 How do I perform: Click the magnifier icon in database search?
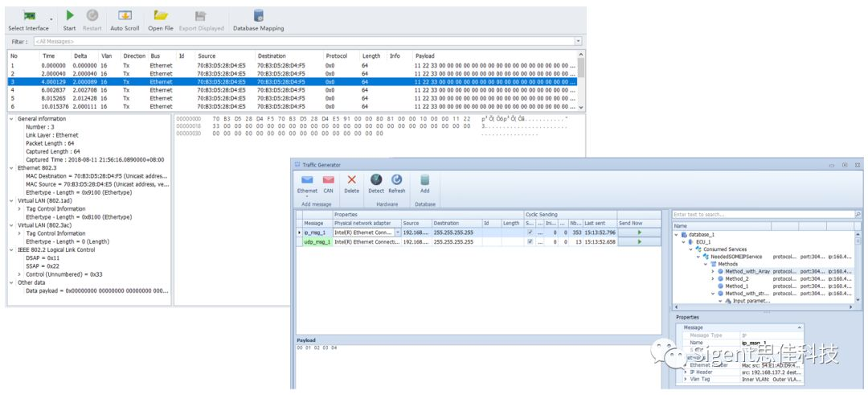[858, 214]
